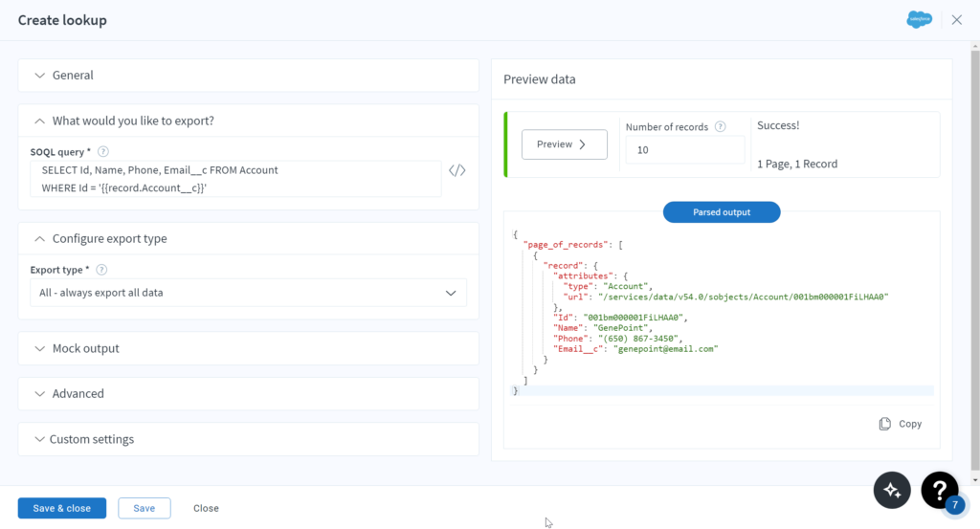Collapse the Configure export type section
The image size is (980, 529).
(x=40, y=239)
